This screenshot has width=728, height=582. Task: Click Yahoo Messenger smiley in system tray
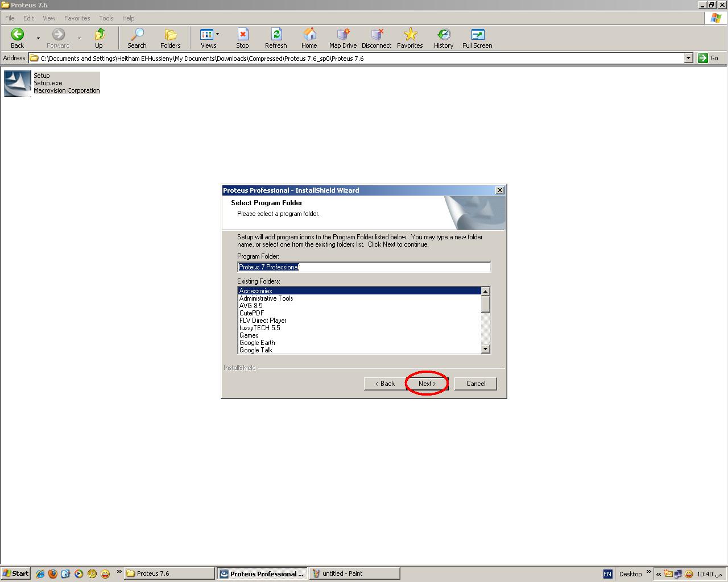point(689,574)
